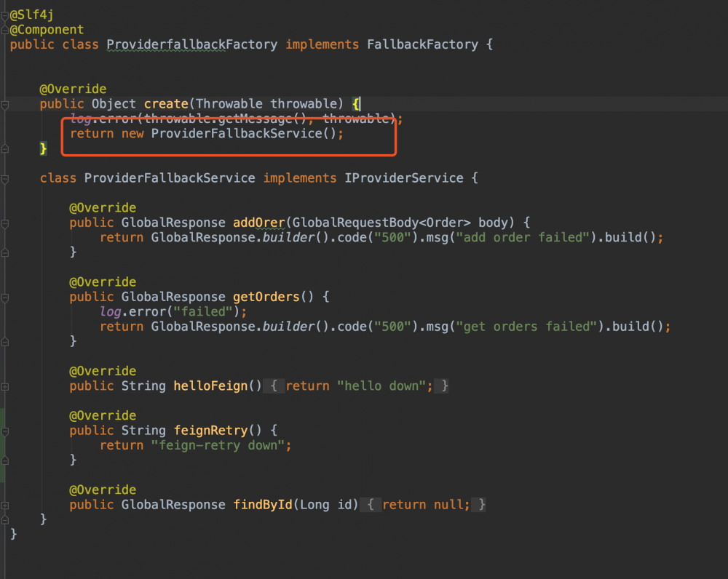Expand the folded findById method in gutter
The width and height of the screenshot is (728, 579).
(x=5, y=506)
